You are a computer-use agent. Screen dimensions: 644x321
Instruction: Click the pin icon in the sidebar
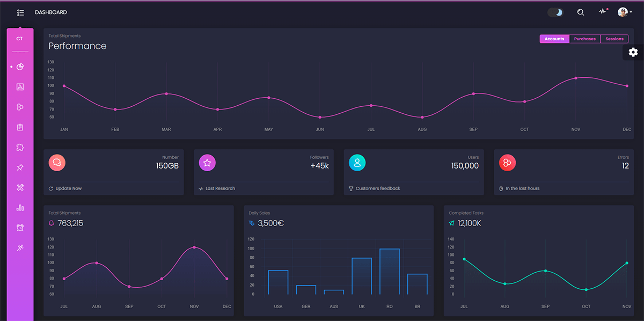20,167
